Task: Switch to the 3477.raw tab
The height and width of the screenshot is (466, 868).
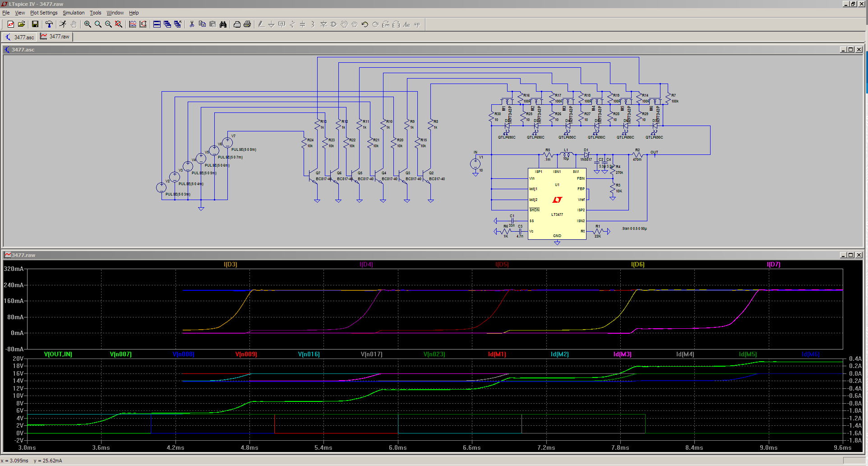Action: [x=55, y=37]
